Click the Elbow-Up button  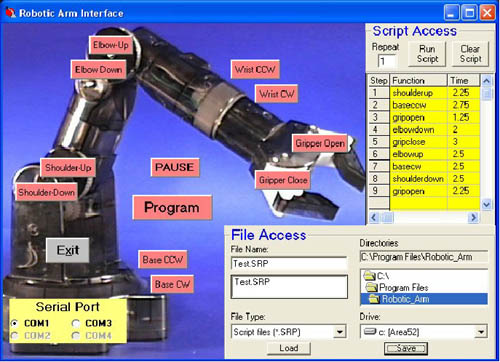click(111, 45)
